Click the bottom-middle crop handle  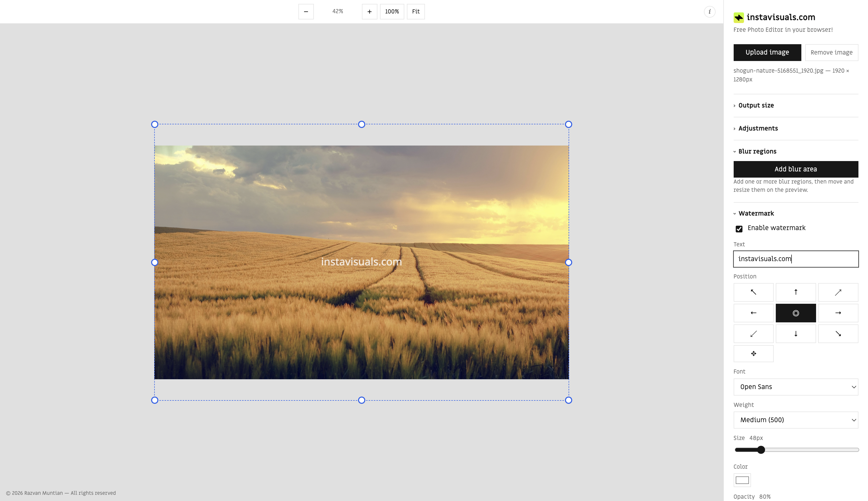pos(362,400)
